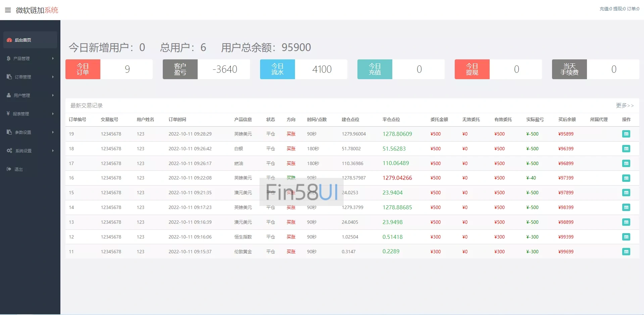The image size is (644, 315).
Task: Click the logout icon beside 退出
Action: (x=9, y=169)
